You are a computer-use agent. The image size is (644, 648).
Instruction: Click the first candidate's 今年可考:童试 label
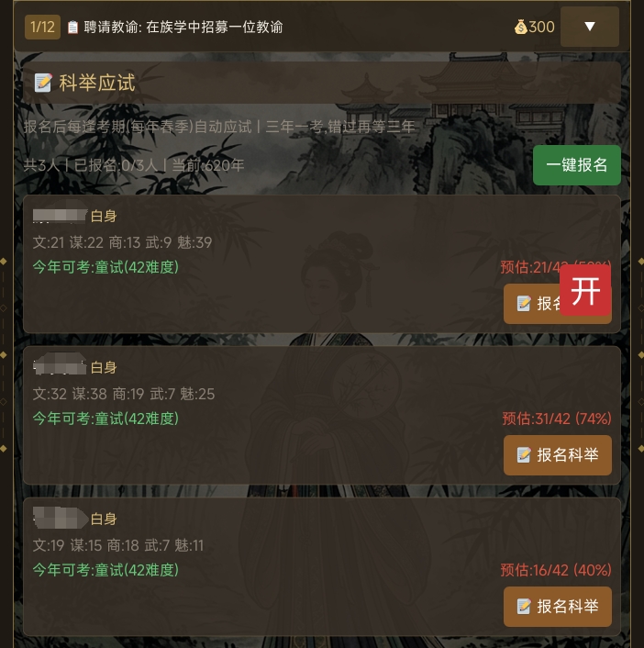pyautogui.click(x=105, y=267)
